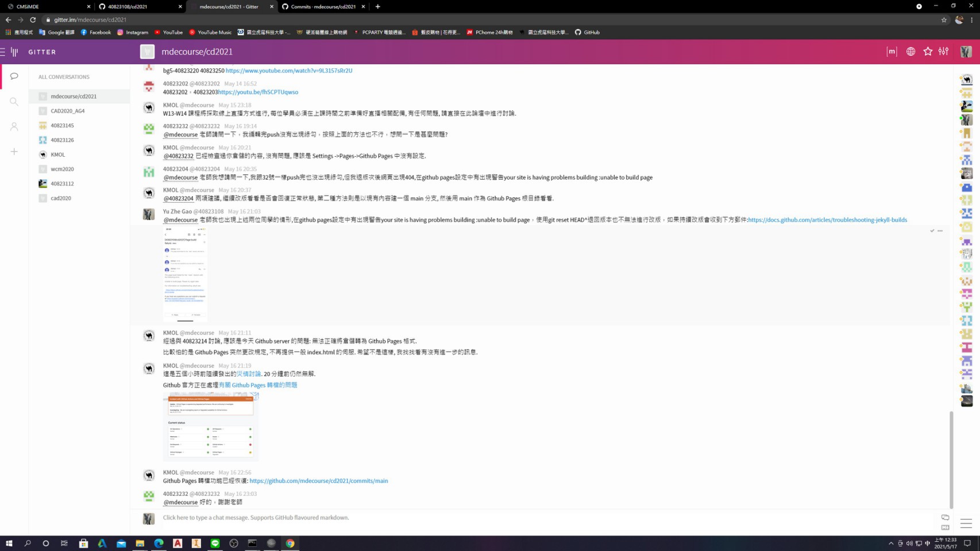Click the read-by checkmark on Yu Zhe Gao's message
The height and width of the screenshot is (551, 980).
tap(932, 231)
